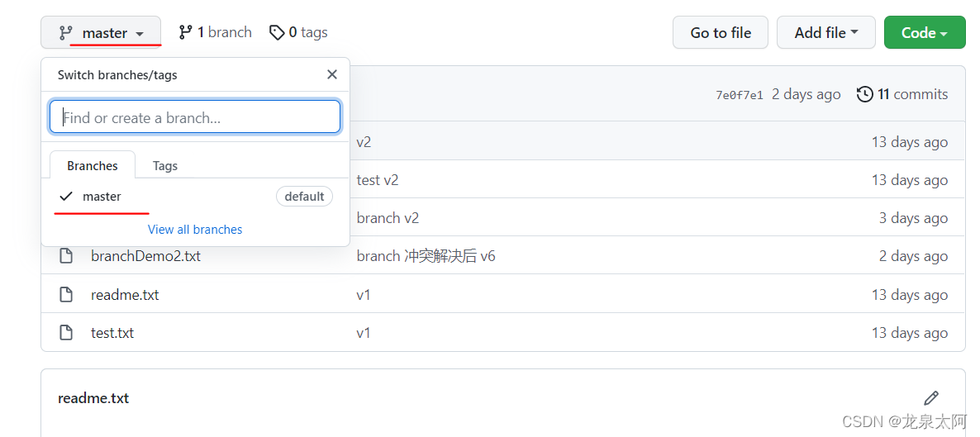
Task: Open 'v1' commit message for readme.txt row
Action: (x=364, y=294)
